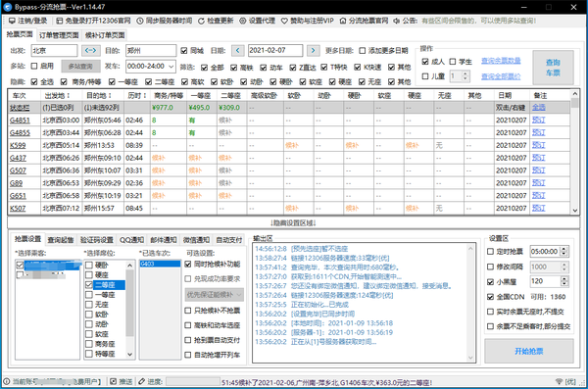Click the 多站查询 button
Image resolution: width=588 pixels, height=389 pixels.
point(80,67)
